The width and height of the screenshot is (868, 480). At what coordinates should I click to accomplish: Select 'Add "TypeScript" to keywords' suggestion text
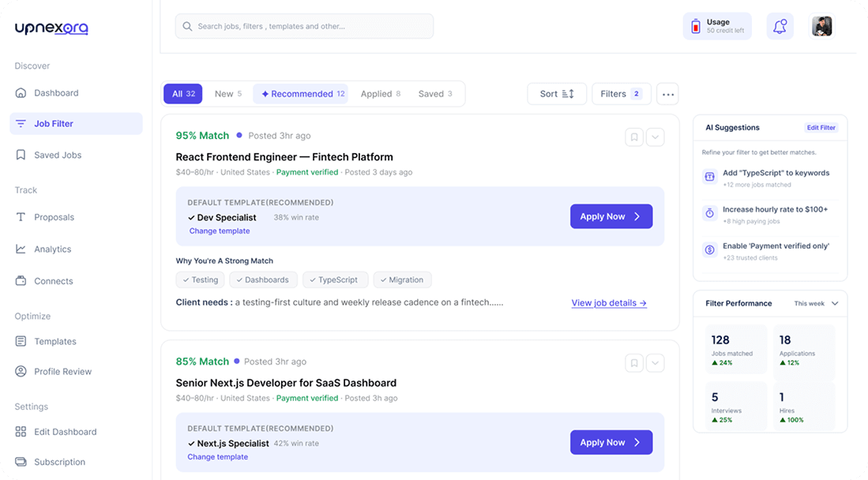pyautogui.click(x=776, y=173)
